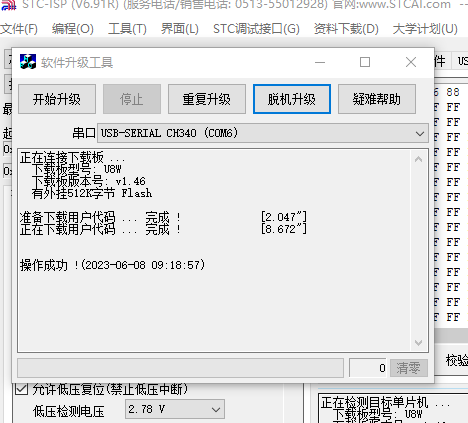Click the counter field showing 0
The width and height of the screenshot is (468, 423).
[368, 368]
